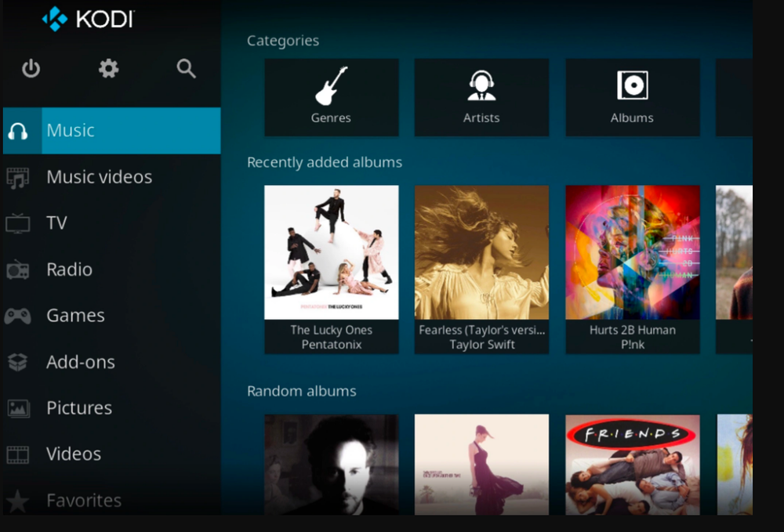The height and width of the screenshot is (532, 784).
Task: Open Kodi settings with the gear icon
Action: [108, 68]
